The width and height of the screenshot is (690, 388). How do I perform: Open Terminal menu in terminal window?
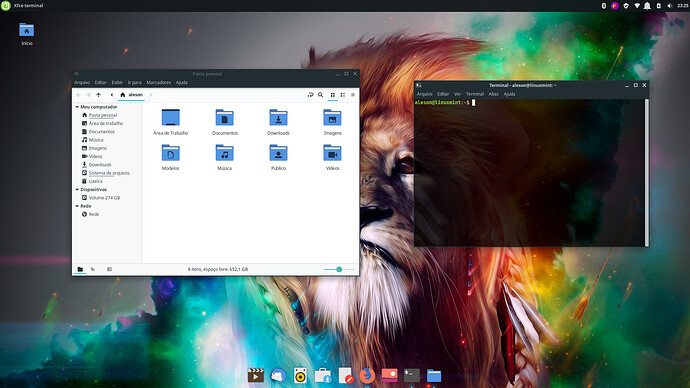[475, 94]
